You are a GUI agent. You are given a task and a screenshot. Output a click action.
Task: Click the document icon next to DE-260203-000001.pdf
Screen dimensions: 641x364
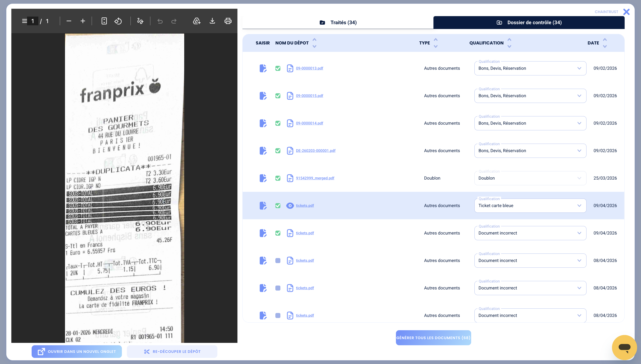pos(290,151)
